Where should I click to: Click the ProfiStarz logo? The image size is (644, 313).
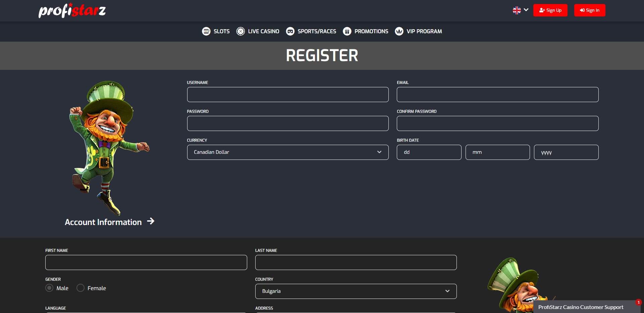coord(72,10)
